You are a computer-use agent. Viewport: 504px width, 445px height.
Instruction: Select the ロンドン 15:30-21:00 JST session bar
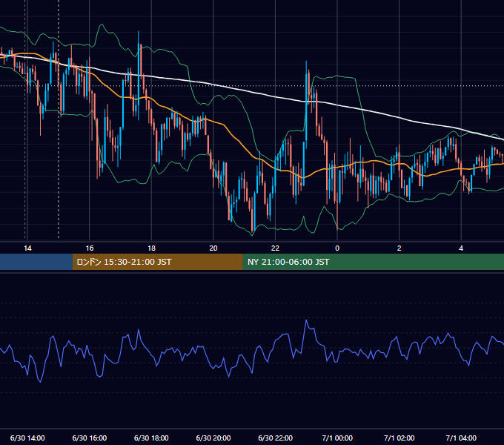[x=157, y=262]
